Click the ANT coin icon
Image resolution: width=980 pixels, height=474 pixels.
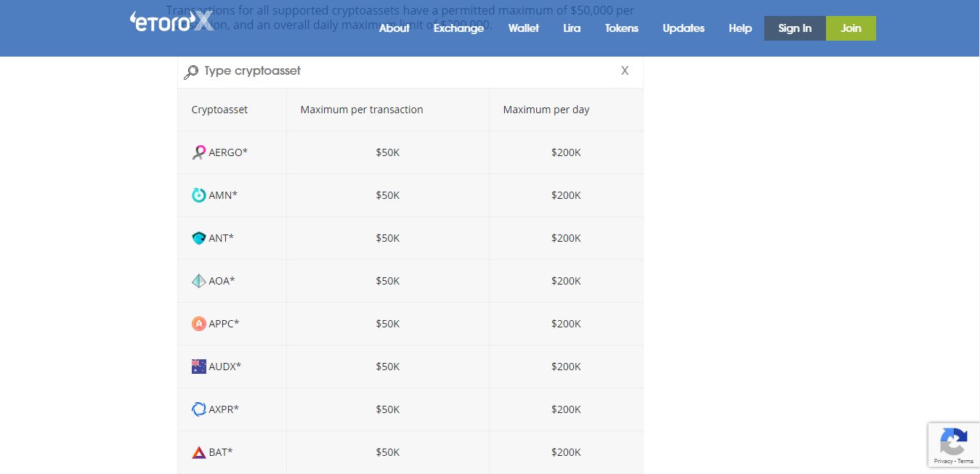pos(198,238)
